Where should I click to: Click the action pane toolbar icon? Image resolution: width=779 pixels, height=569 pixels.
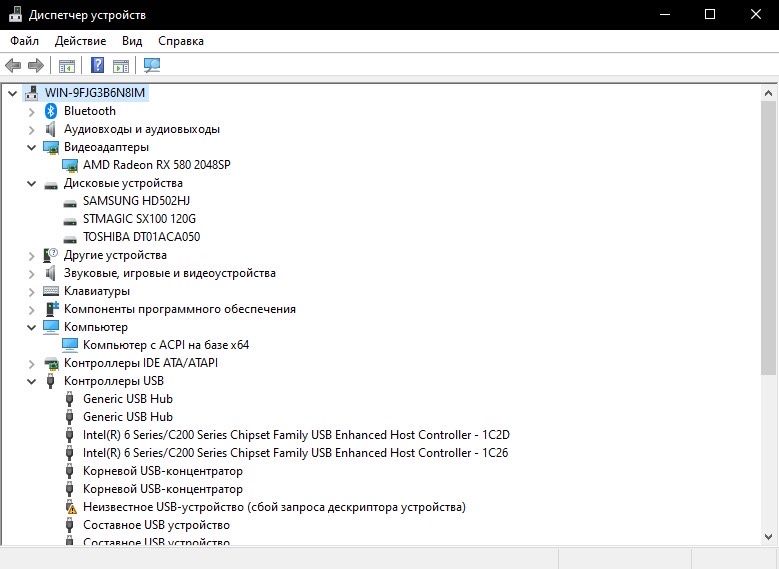click(121, 66)
